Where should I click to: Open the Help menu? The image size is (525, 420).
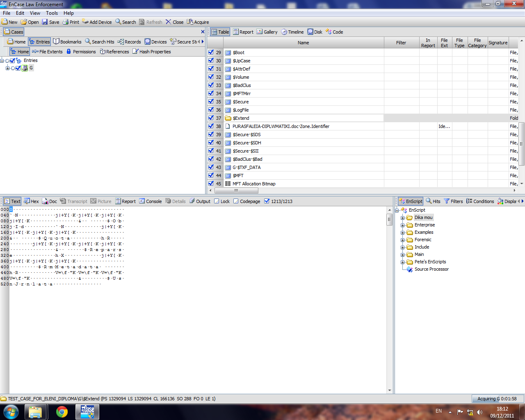tap(68, 13)
